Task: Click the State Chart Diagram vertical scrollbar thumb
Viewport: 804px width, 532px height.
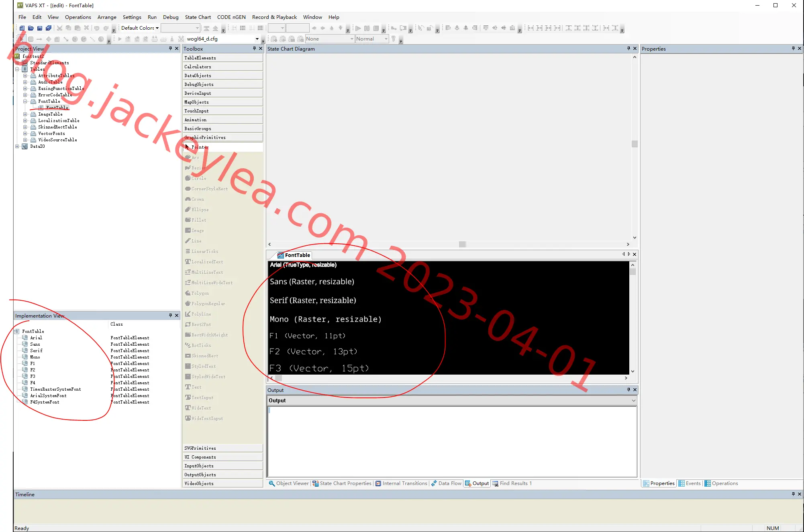Action: click(x=635, y=144)
